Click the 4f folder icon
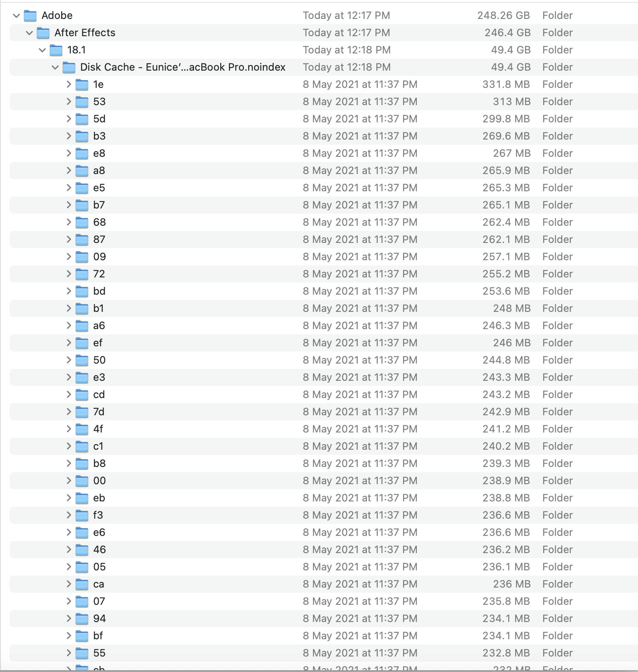The height and width of the screenshot is (672, 638). [82, 429]
